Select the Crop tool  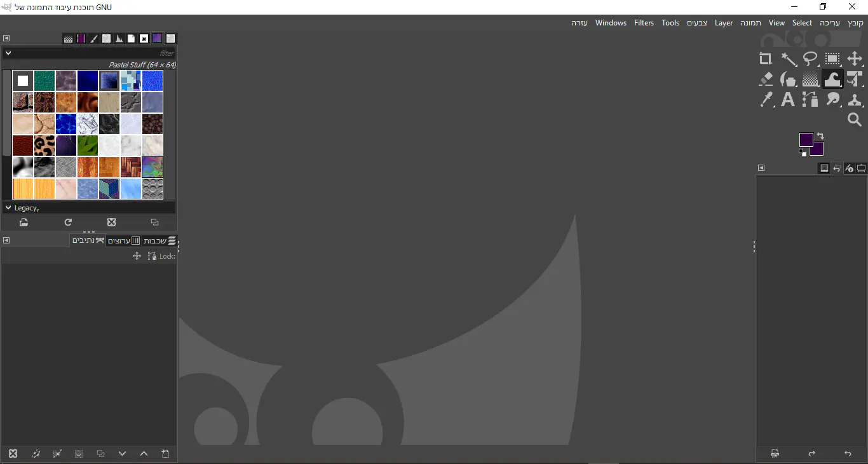(766, 59)
